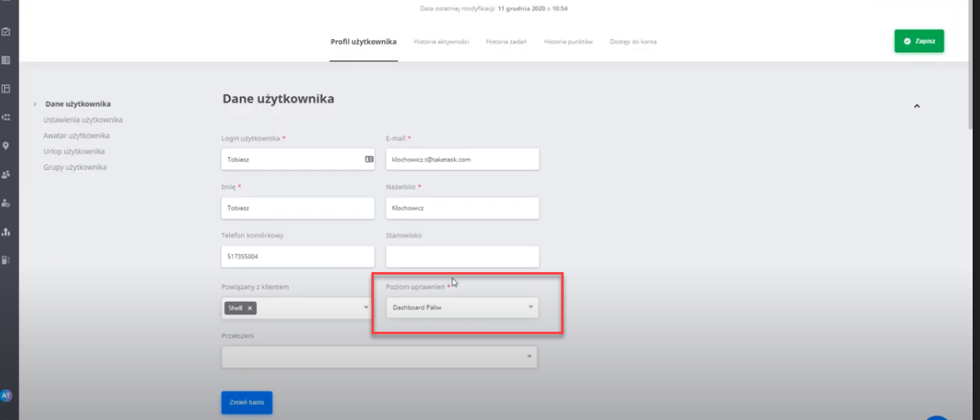
Task: Go to Urlop użytkownika section
Action: point(74,151)
